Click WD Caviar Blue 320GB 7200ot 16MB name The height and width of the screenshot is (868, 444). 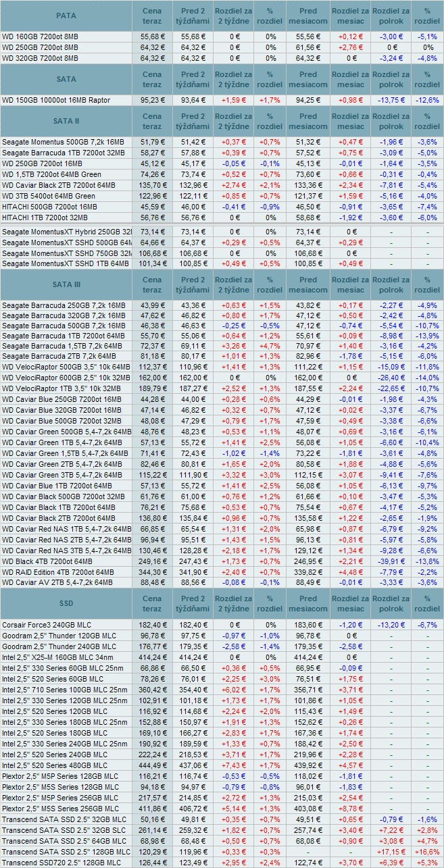click(61, 409)
